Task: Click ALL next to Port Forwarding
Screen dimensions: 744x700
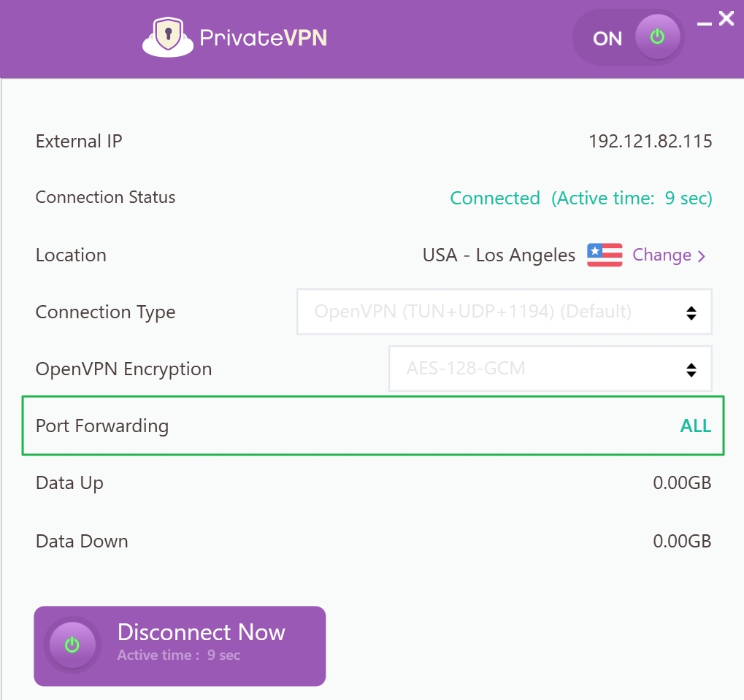Action: point(694,426)
